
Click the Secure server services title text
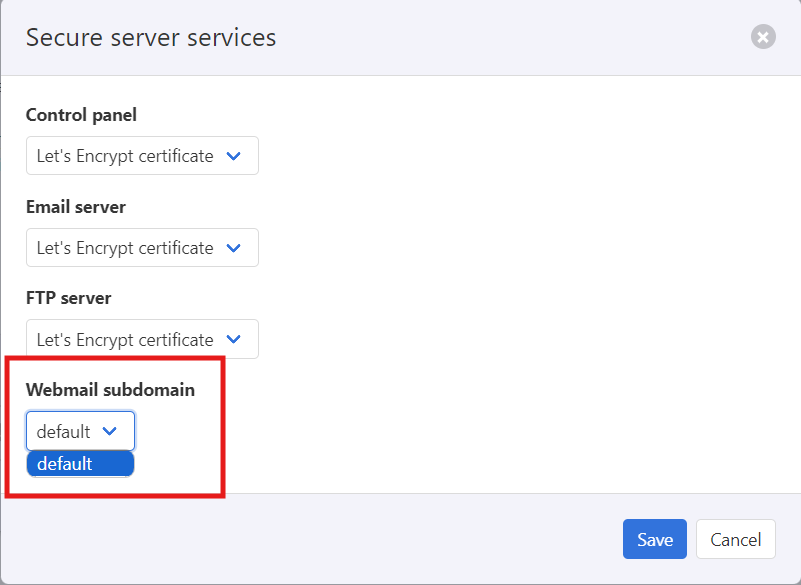click(x=151, y=38)
